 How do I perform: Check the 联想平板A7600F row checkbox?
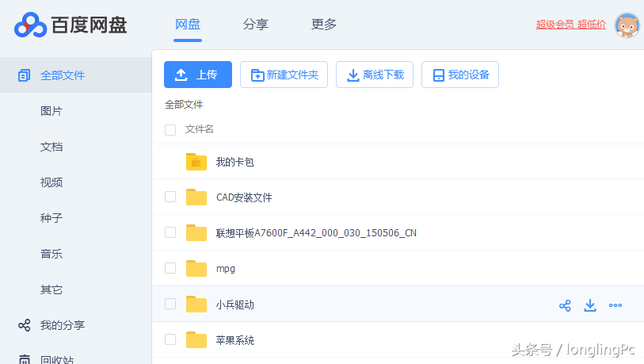click(x=170, y=232)
